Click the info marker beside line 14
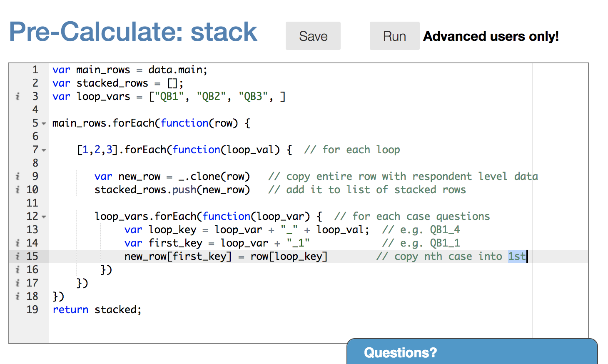 tap(17, 243)
